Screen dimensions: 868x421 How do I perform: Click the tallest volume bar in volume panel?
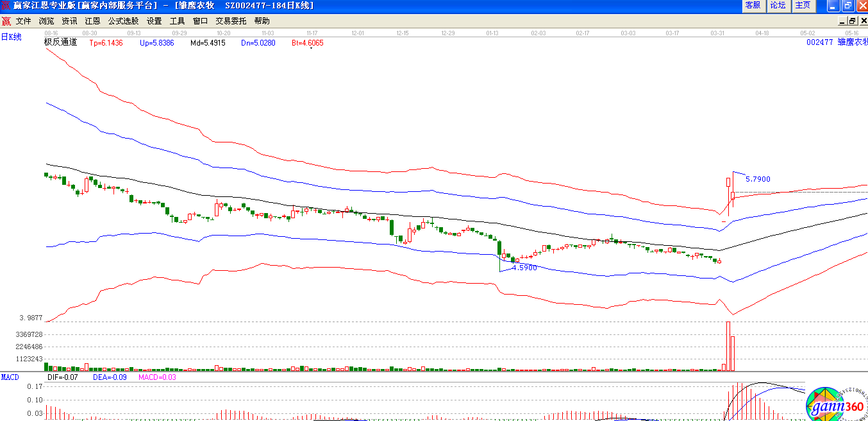pos(728,346)
